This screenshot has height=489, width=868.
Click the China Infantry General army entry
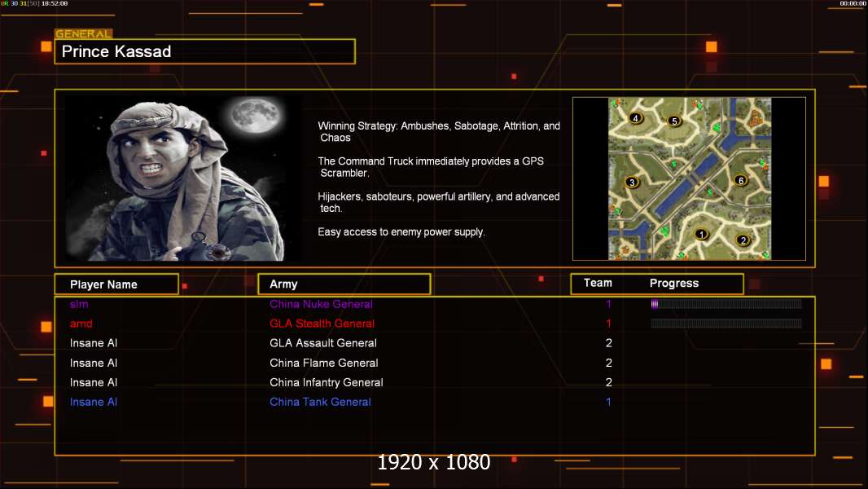327,383
